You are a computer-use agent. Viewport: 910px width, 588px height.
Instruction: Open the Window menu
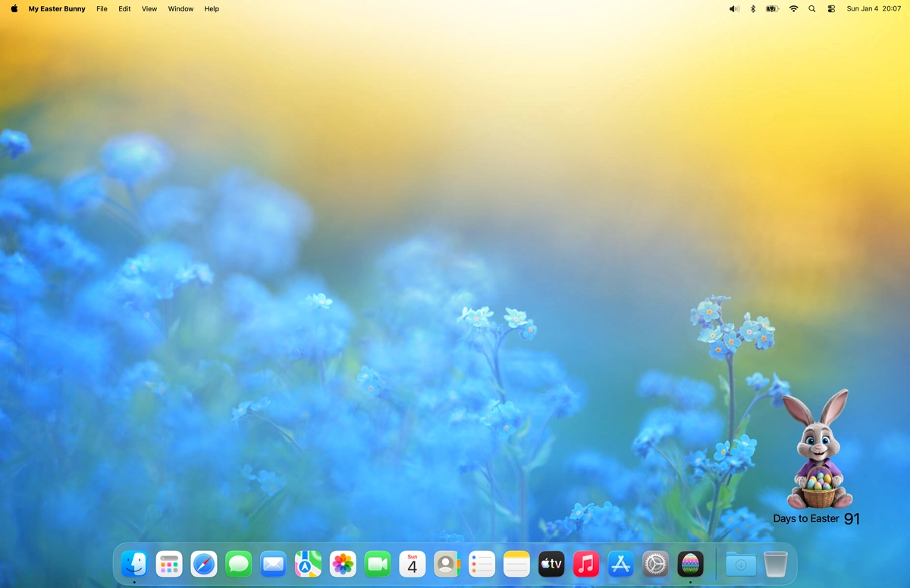pos(180,9)
